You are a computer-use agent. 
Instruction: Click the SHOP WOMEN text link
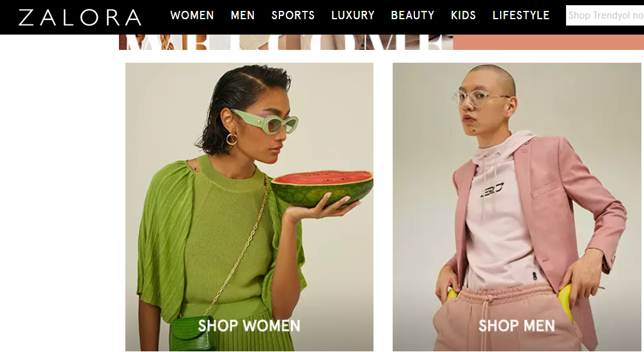[x=249, y=326]
